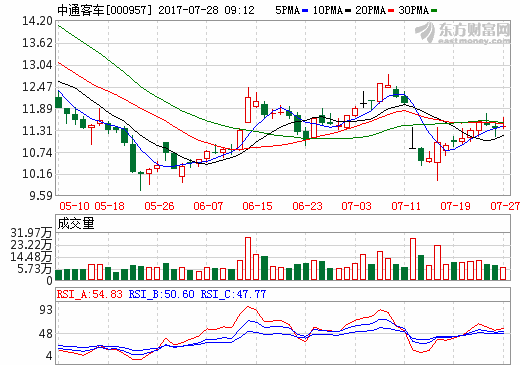Click the 06-15 date label
This screenshot has height=365, width=520.
pyautogui.click(x=257, y=206)
